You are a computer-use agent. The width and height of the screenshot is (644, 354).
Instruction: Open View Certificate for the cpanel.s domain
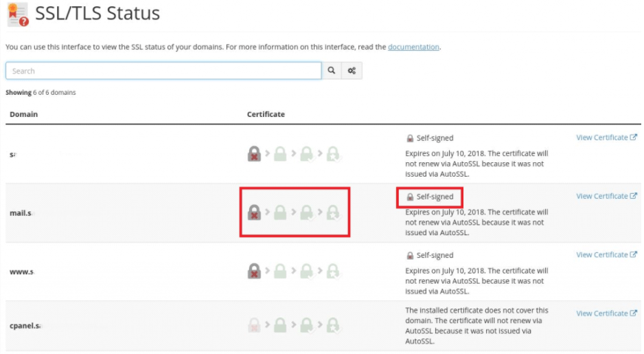(x=602, y=313)
